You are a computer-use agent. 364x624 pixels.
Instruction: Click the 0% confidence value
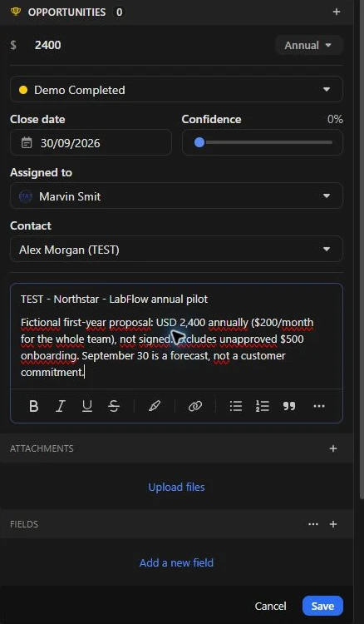pyautogui.click(x=335, y=119)
